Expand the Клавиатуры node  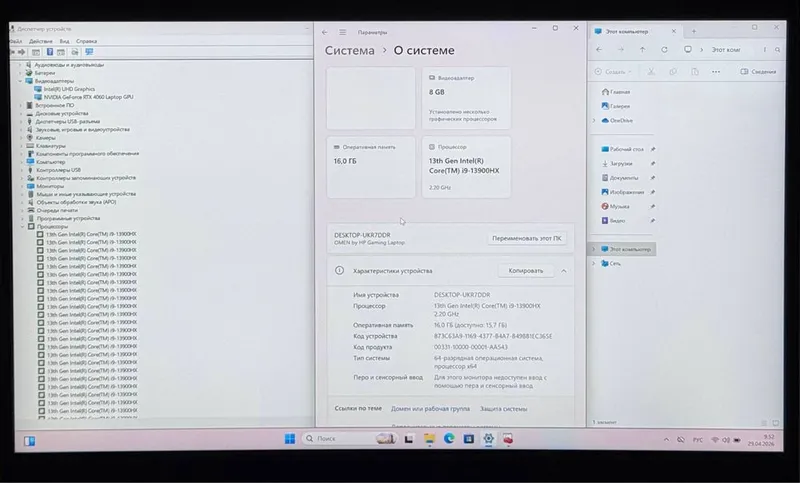21,146
